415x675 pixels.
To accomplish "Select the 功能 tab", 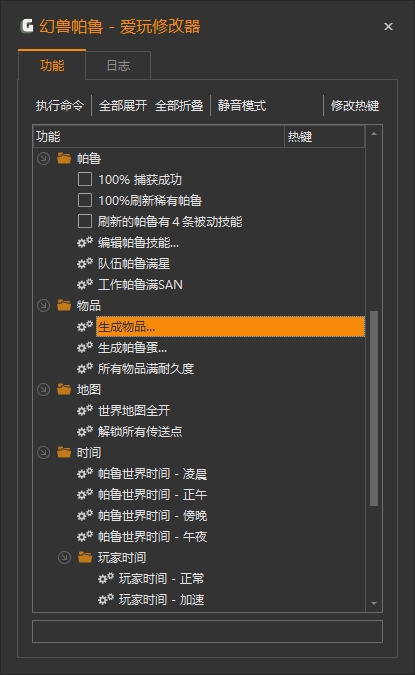I will pos(52,65).
